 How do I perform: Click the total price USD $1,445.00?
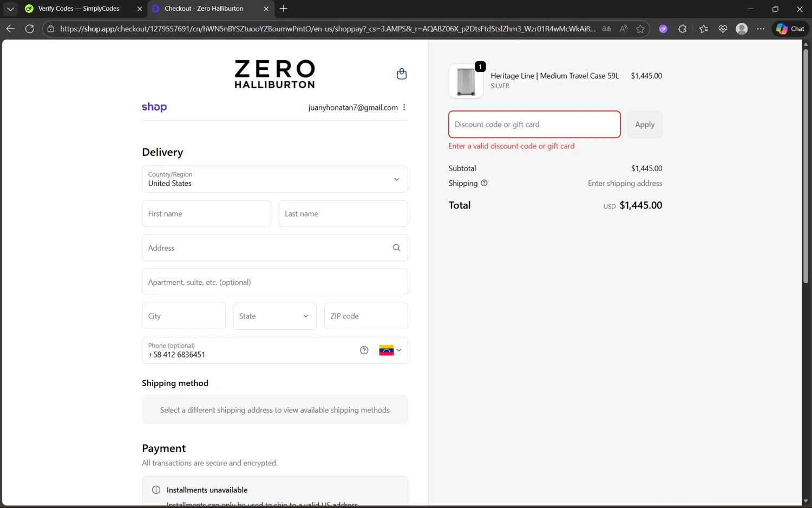633,205
